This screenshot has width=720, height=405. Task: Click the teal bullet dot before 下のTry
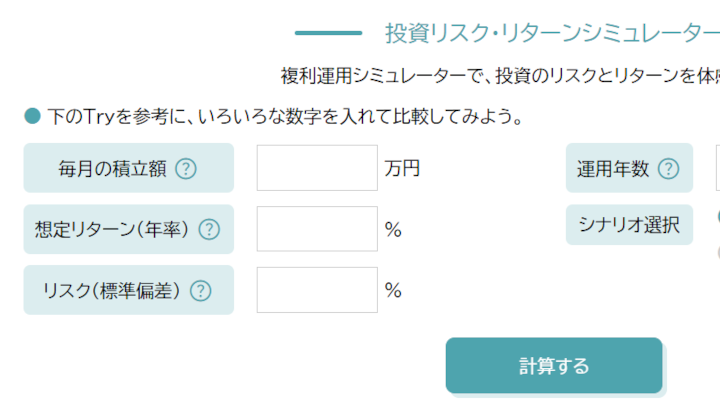[32, 117]
